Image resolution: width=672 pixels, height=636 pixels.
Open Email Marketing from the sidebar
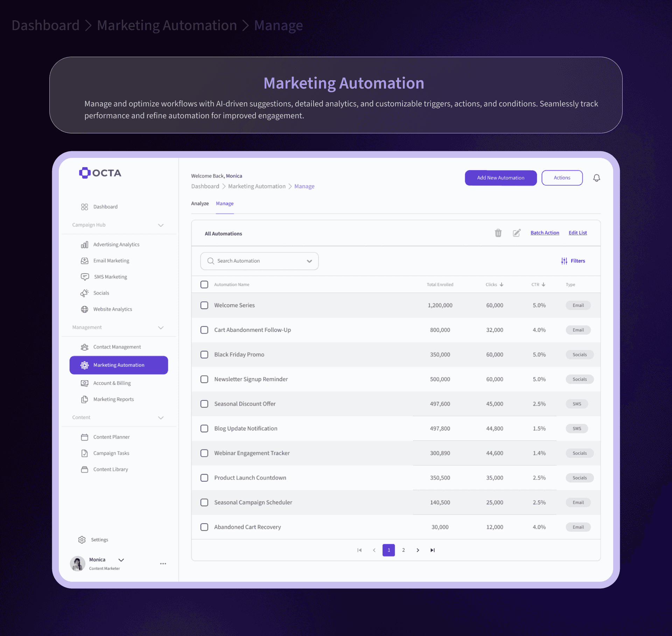tap(111, 260)
